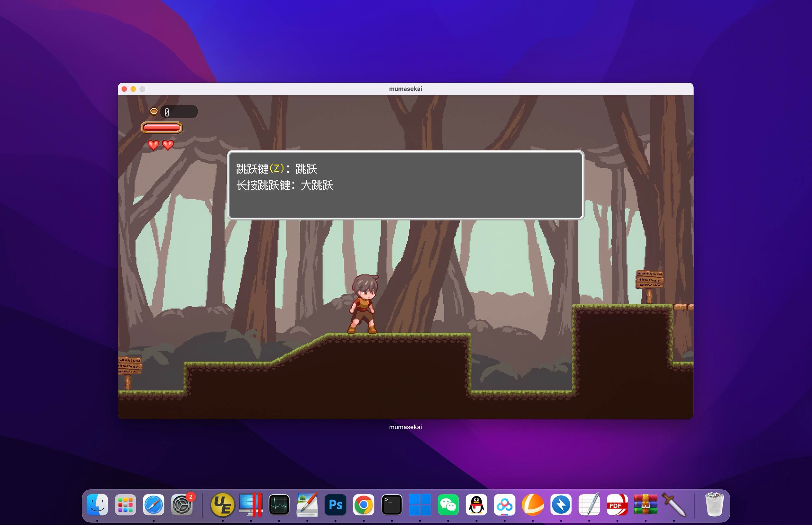Image resolution: width=812 pixels, height=525 pixels.
Task: Open System Preferences with badge
Action: (182, 504)
